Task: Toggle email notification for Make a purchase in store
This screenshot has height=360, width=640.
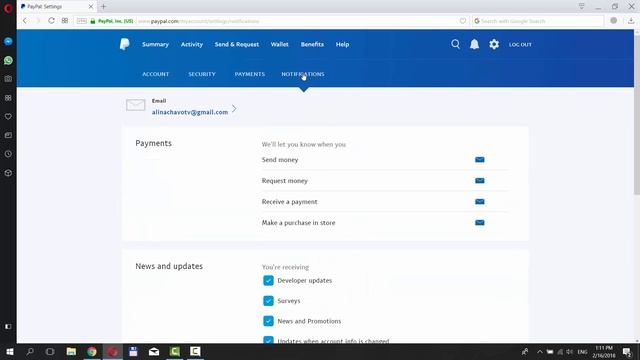Action: pos(480,223)
